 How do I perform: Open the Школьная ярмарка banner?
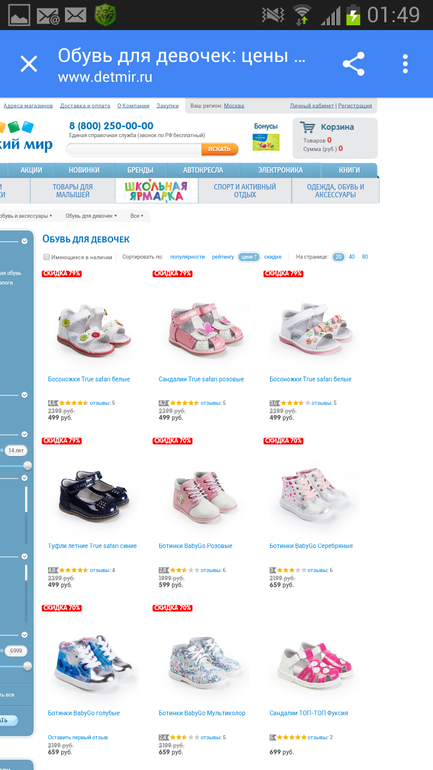pos(157,191)
